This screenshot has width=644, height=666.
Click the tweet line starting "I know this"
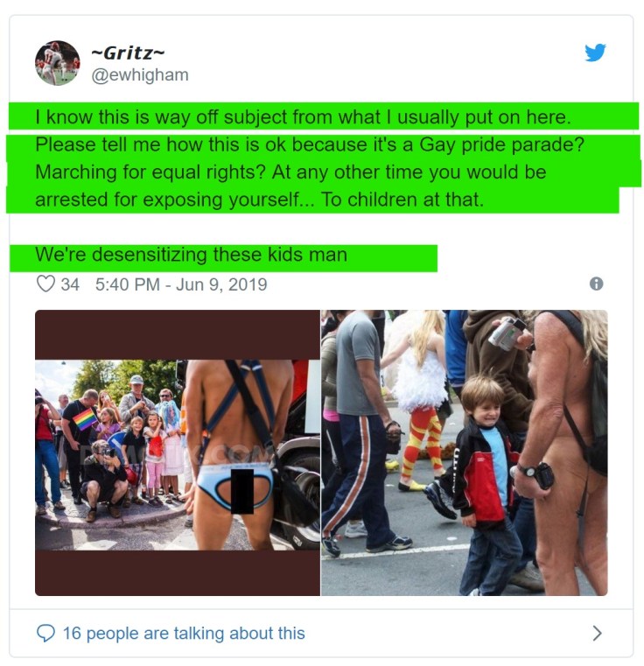coord(303,117)
